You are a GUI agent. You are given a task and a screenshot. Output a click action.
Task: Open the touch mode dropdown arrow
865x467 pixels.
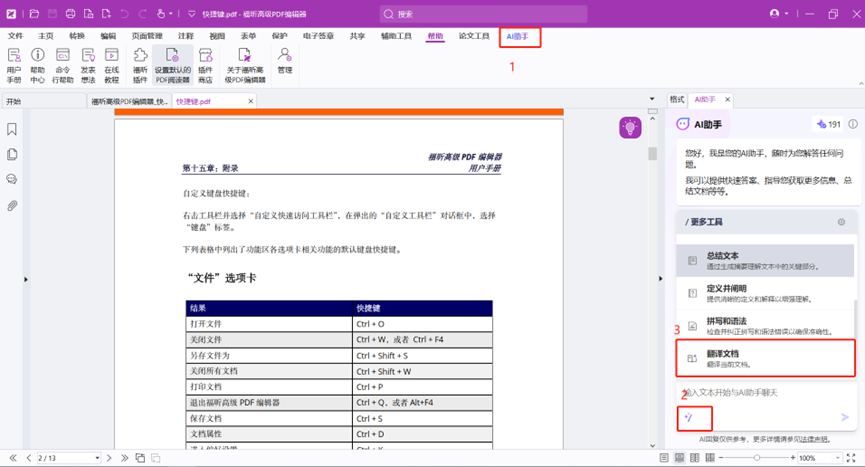click(x=171, y=14)
